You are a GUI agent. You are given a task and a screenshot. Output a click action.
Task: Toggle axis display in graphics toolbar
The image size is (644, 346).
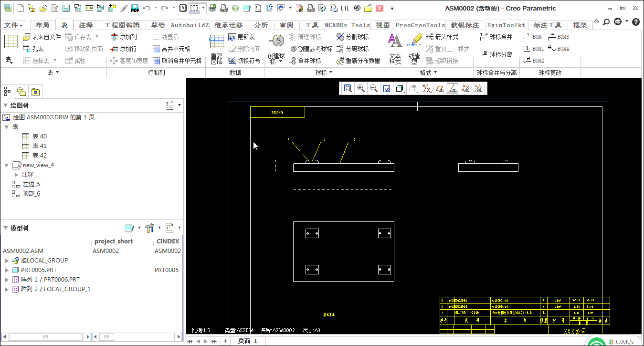pos(453,88)
